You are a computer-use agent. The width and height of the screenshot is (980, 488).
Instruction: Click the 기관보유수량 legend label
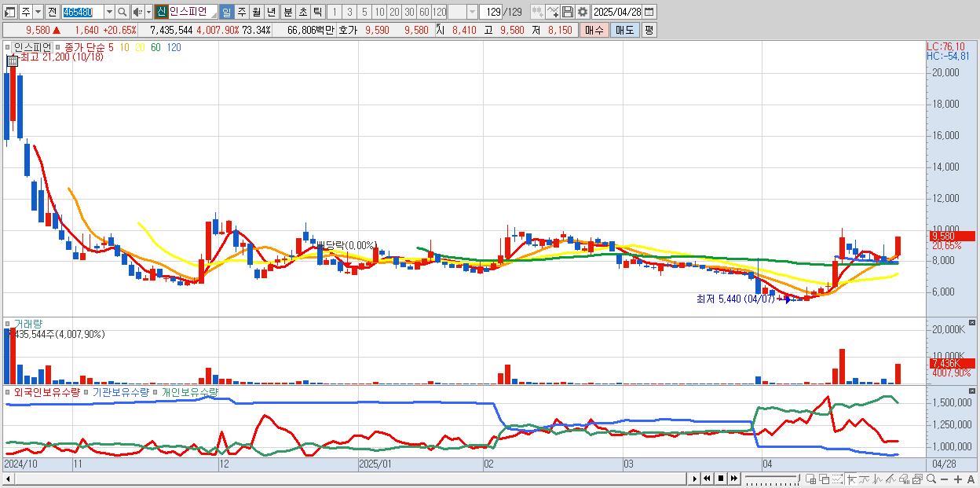pyautogui.click(x=121, y=391)
